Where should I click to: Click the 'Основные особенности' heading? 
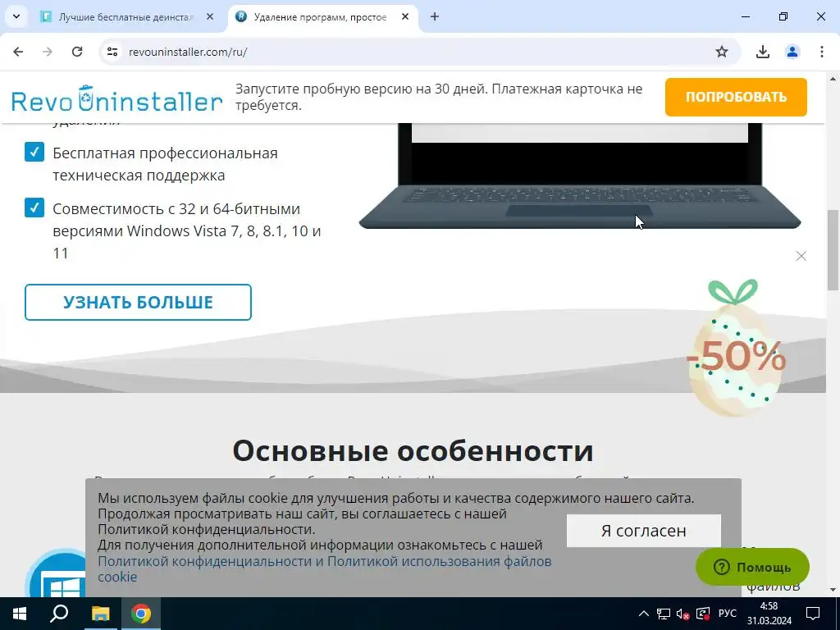click(413, 450)
